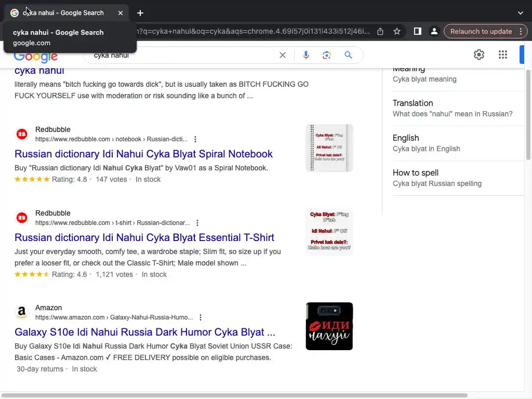The height and width of the screenshot is (399, 532).
Task: Open Russian dictionary Essential T-Shirt result link
Action: 144,237
